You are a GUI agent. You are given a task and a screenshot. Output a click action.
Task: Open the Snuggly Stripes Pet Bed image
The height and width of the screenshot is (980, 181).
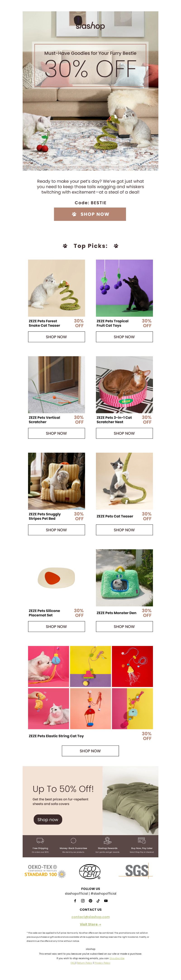click(x=56, y=481)
